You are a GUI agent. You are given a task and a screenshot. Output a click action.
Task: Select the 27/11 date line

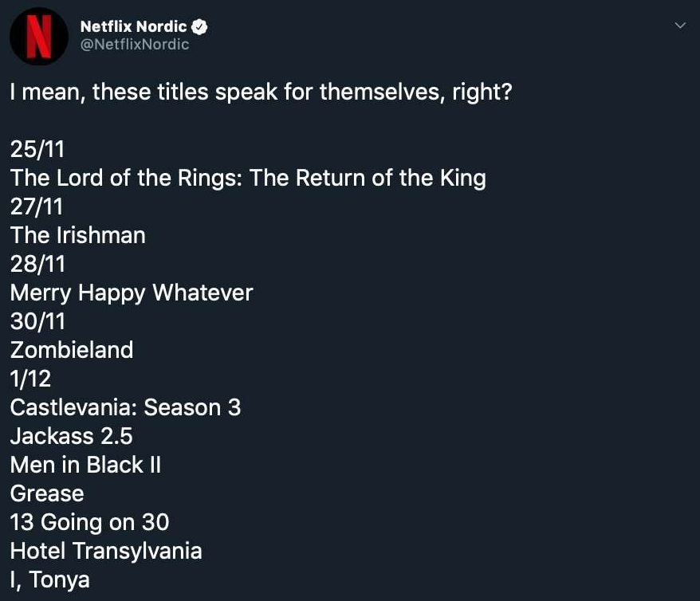(37, 206)
